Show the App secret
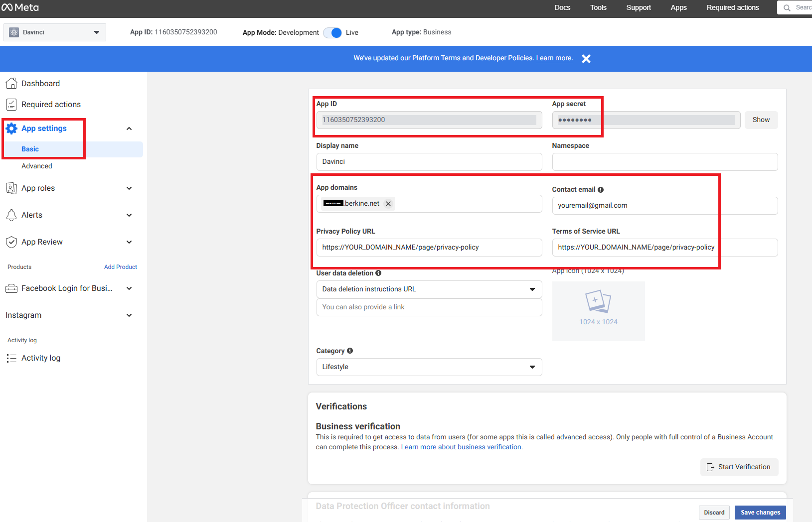The image size is (812, 522). [x=761, y=120]
